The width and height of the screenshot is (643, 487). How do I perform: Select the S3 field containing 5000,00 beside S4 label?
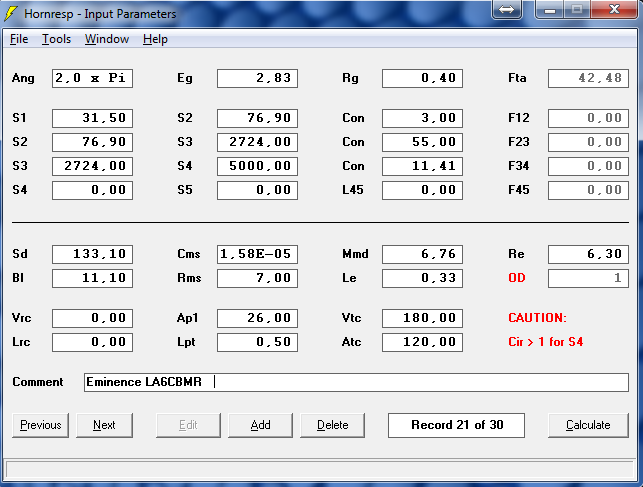coord(258,166)
